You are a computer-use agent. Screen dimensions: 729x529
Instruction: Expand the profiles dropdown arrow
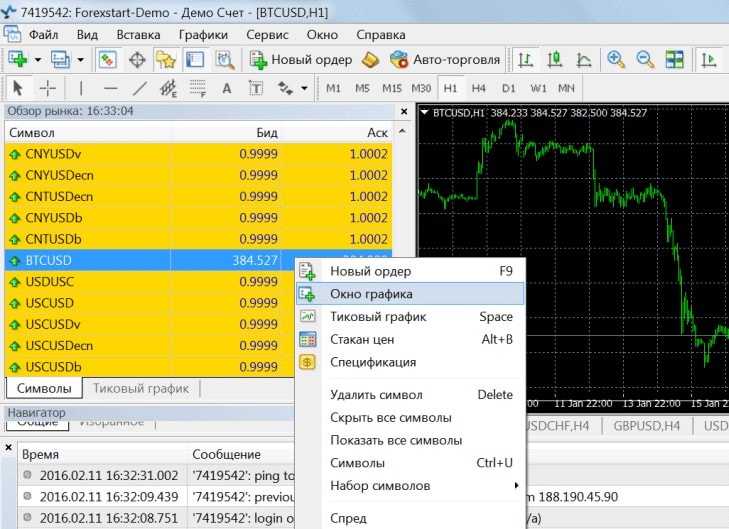pyautogui.click(x=79, y=60)
